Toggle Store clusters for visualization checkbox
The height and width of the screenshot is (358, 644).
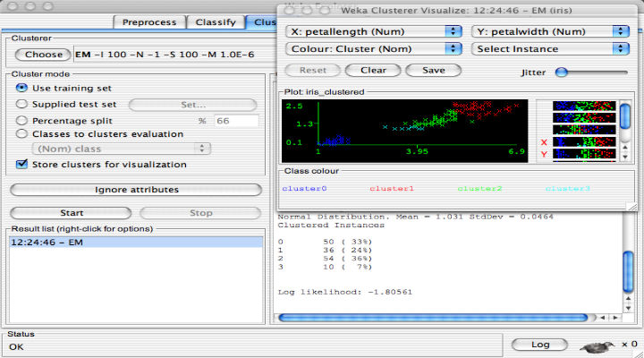pyautogui.click(x=21, y=165)
